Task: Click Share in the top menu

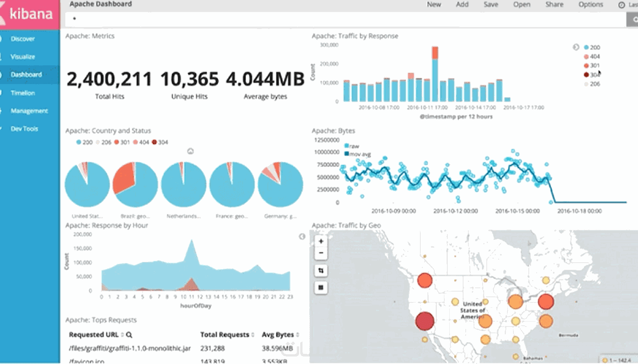Action: coord(554,5)
